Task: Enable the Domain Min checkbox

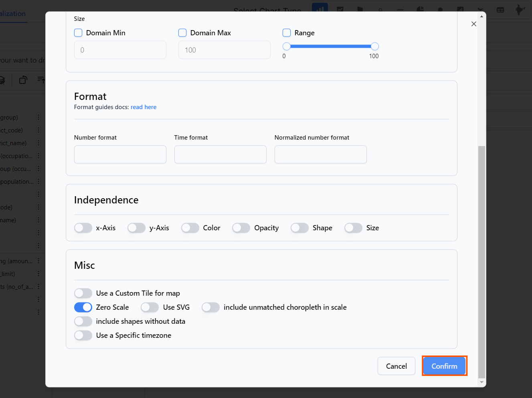Action: 78,33
